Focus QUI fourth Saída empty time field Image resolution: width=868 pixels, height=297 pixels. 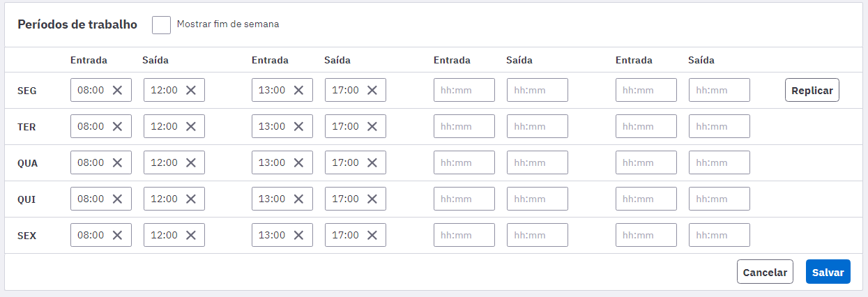[x=719, y=199]
